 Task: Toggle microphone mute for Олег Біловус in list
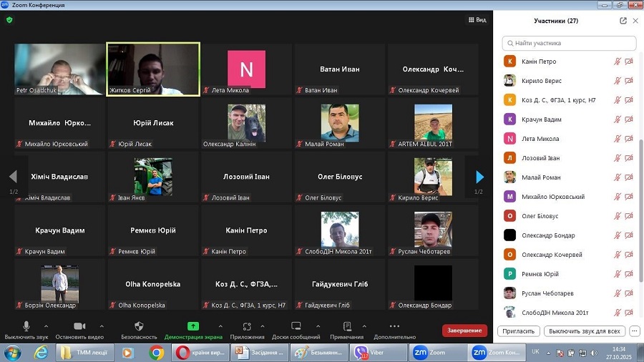point(617,216)
